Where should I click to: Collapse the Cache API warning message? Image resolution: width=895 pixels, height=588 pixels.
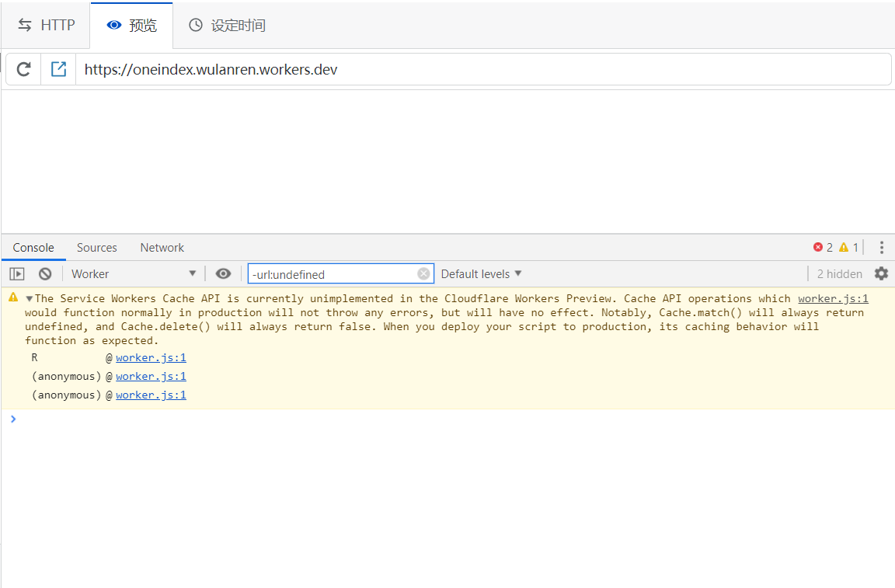(x=29, y=298)
